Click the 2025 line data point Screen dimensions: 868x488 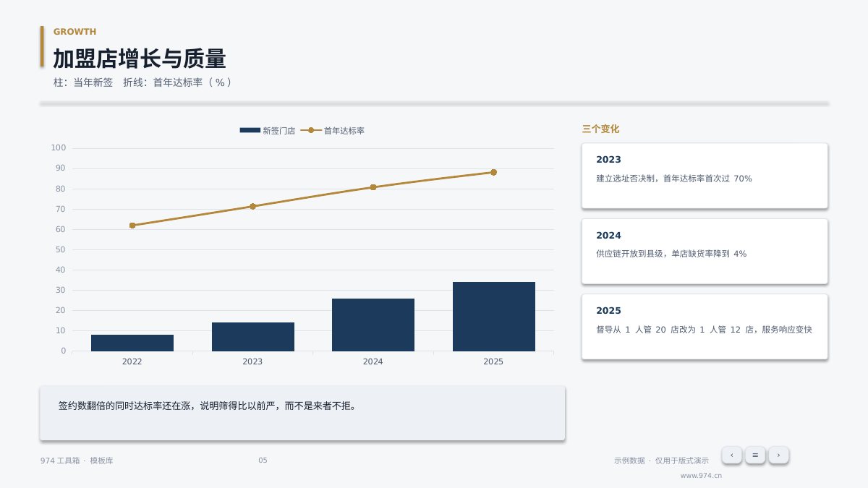click(493, 172)
